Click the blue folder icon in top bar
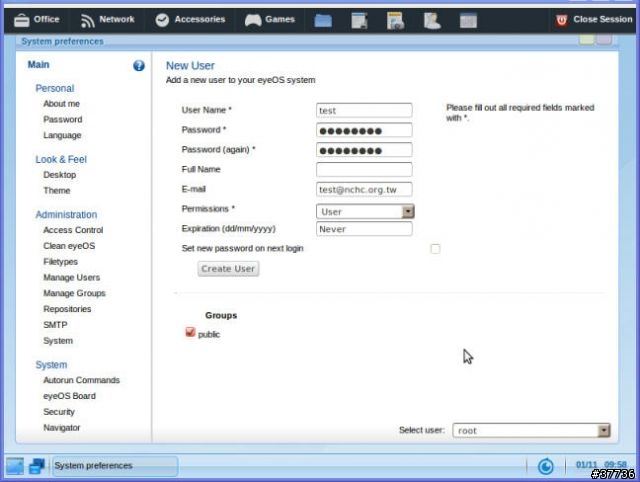Viewport: 640px width, 482px height. [x=323, y=20]
